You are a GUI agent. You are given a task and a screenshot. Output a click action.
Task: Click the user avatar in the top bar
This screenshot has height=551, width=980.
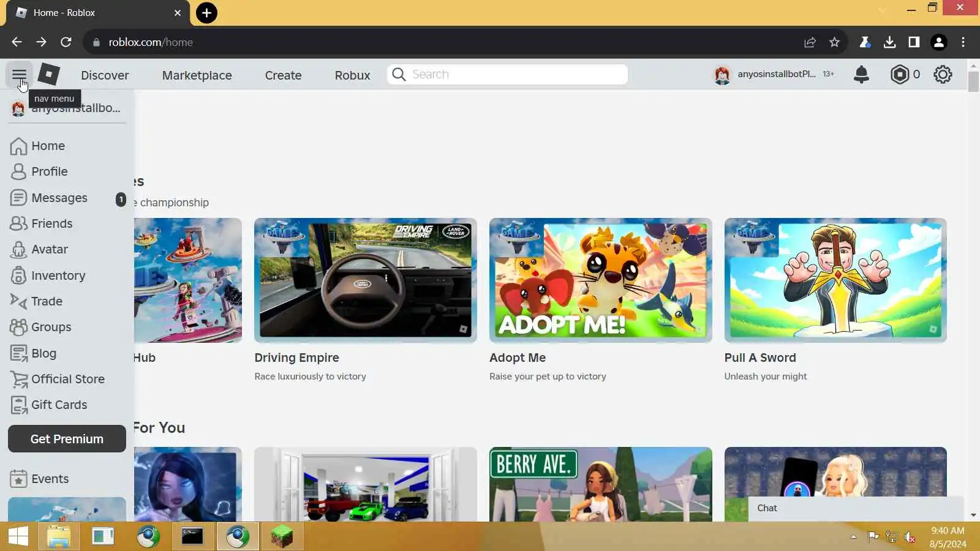(722, 75)
